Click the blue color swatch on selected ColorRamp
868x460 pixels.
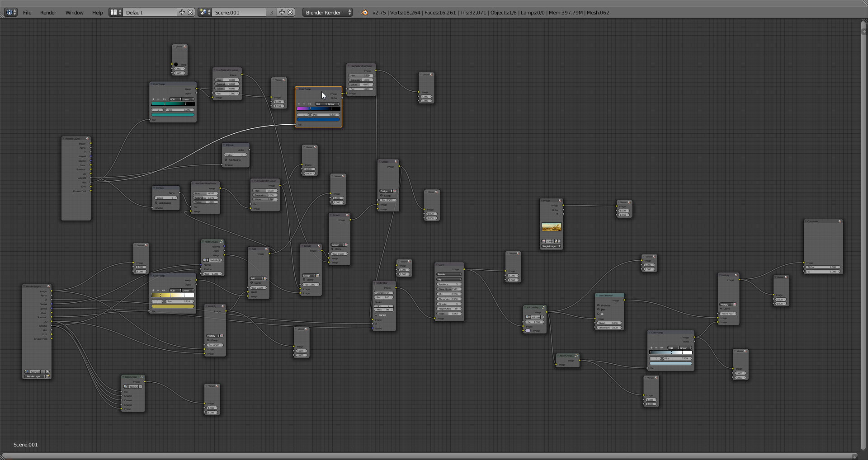(318, 120)
